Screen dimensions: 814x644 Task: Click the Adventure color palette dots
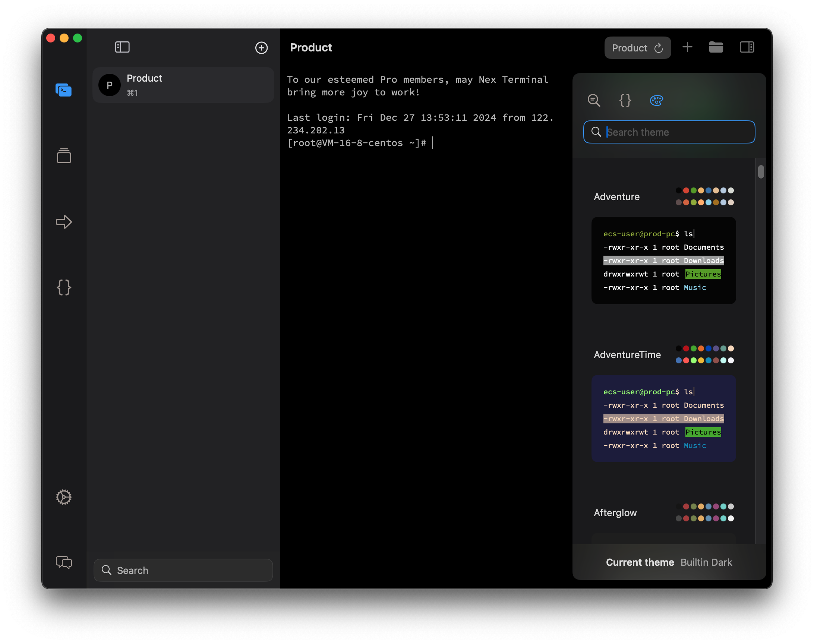(x=704, y=196)
